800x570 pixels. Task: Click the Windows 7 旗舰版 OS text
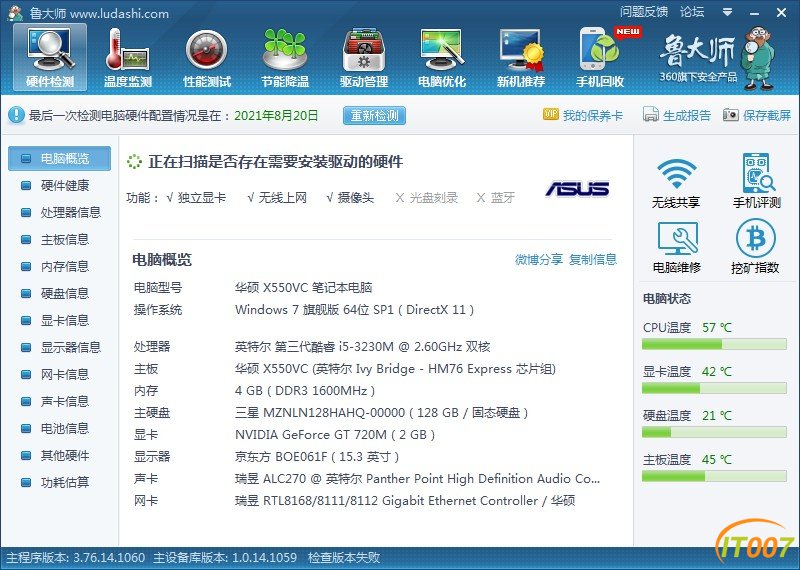355,310
